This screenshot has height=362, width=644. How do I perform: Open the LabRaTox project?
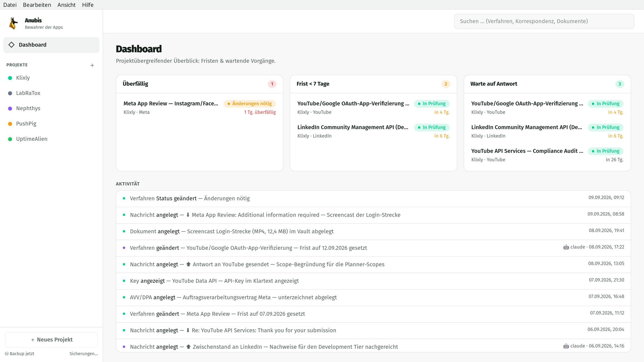51,93
